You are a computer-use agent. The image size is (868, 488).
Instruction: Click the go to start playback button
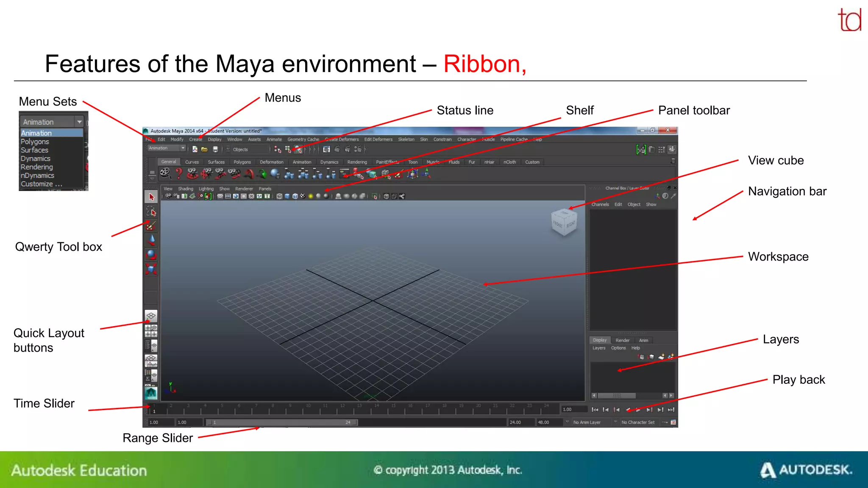(x=595, y=410)
